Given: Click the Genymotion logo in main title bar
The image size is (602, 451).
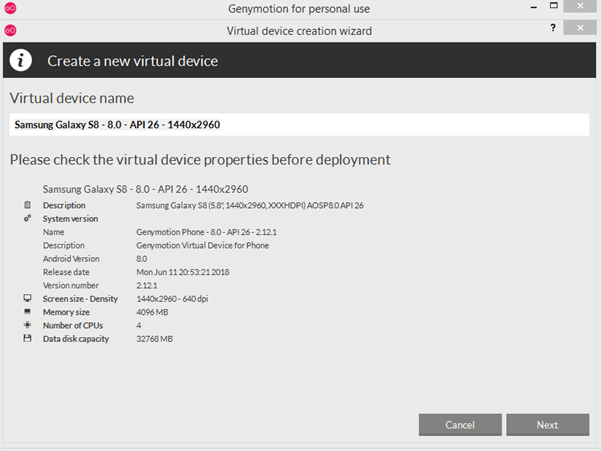Looking at the screenshot, I should [x=10, y=8].
